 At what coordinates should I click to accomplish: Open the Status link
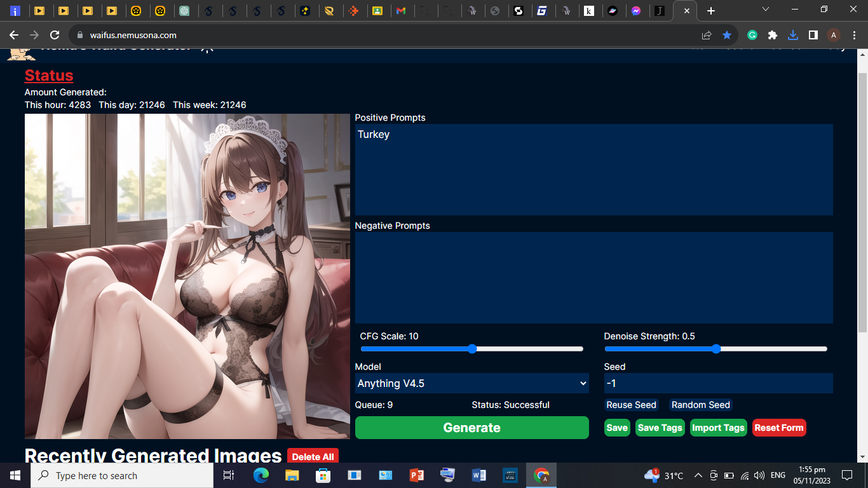point(48,75)
